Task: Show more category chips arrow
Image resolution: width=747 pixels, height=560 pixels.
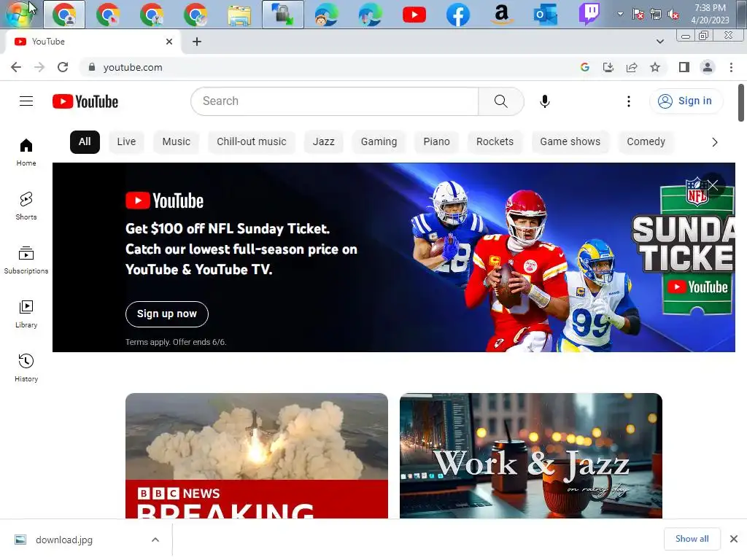Action: (x=714, y=142)
